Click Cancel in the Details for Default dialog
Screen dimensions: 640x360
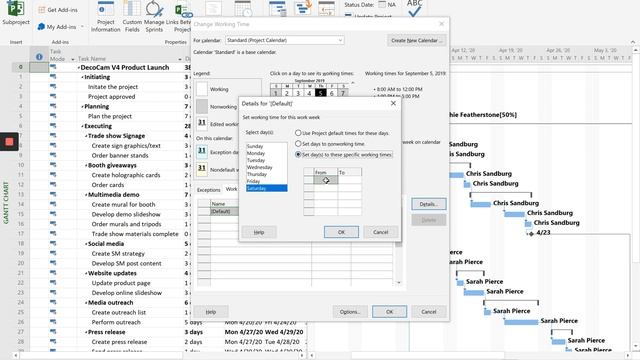pyautogui.click(x=380, y=232)
